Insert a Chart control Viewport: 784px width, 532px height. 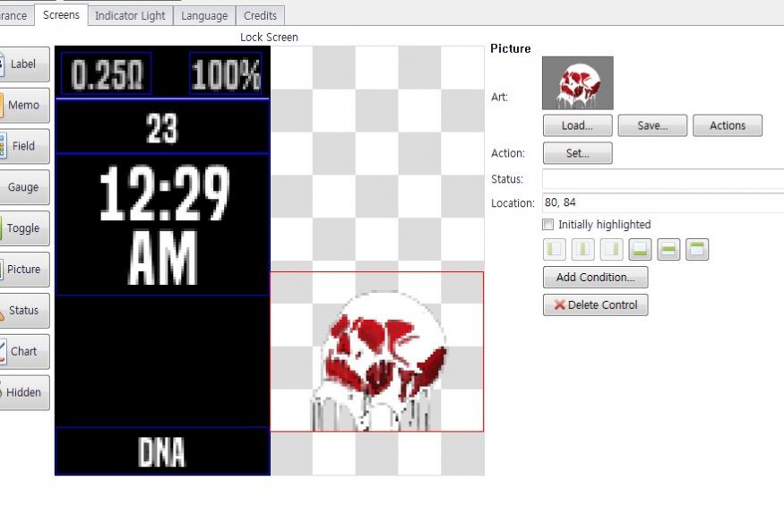pos(24,351)
